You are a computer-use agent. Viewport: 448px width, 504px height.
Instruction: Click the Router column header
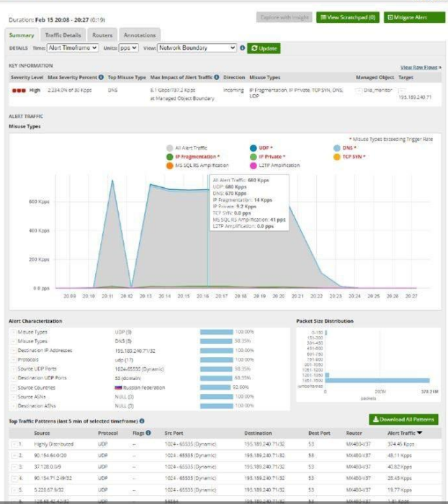click(354, 433)
